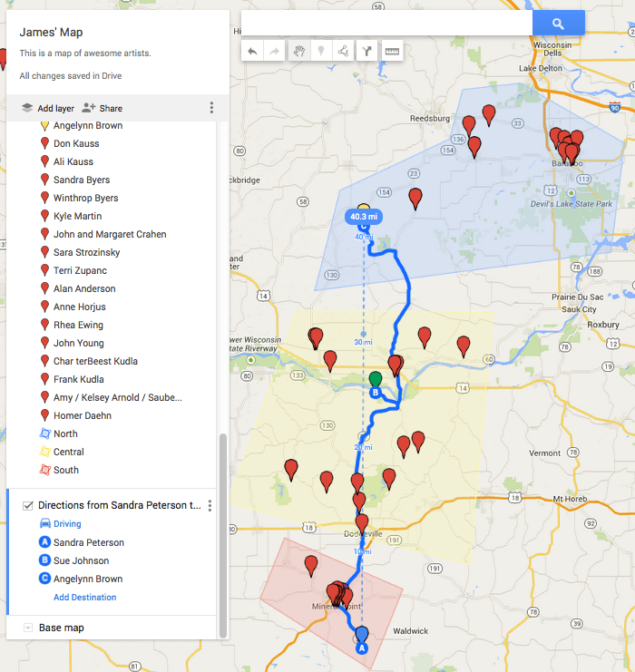Screen dimensions: 635x672
Task: Click the stop A marker icon for Sandra Peterson
Action: [x=44, y=542]
